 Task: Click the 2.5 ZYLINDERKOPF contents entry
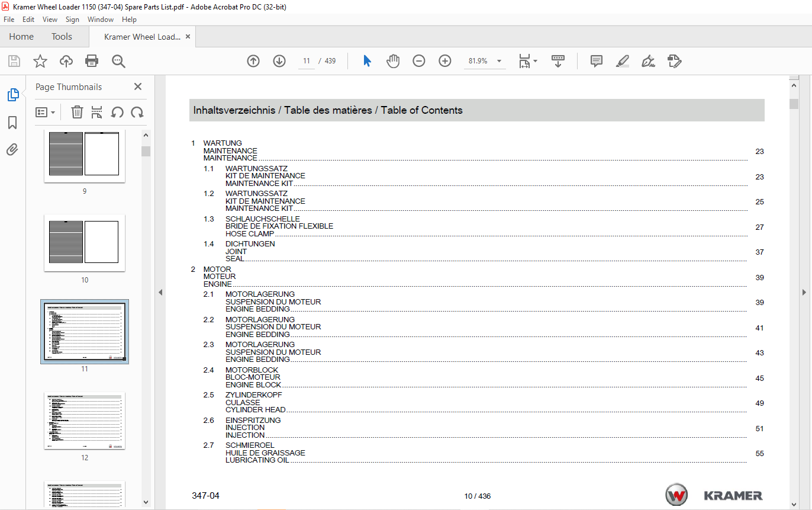tap(484, 402)
